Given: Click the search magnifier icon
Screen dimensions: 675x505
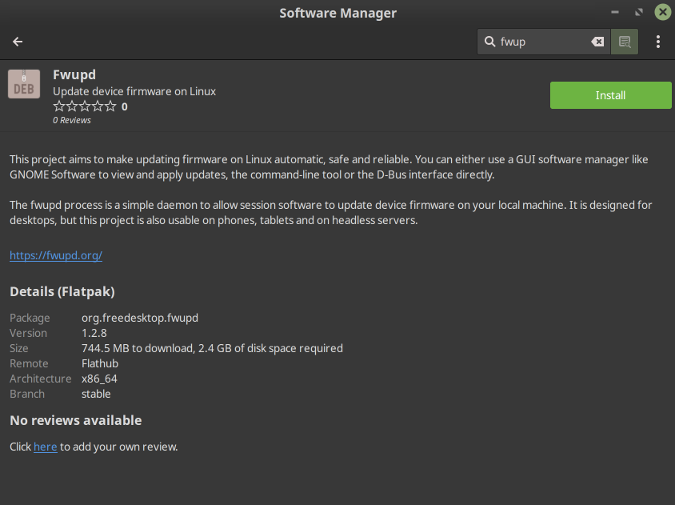Looking at the screenshot, I should coord(489,41).
